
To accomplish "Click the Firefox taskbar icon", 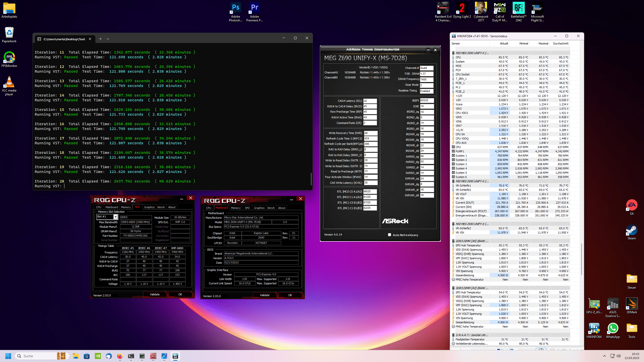I will pyautogui.click(x=120, y=356).
